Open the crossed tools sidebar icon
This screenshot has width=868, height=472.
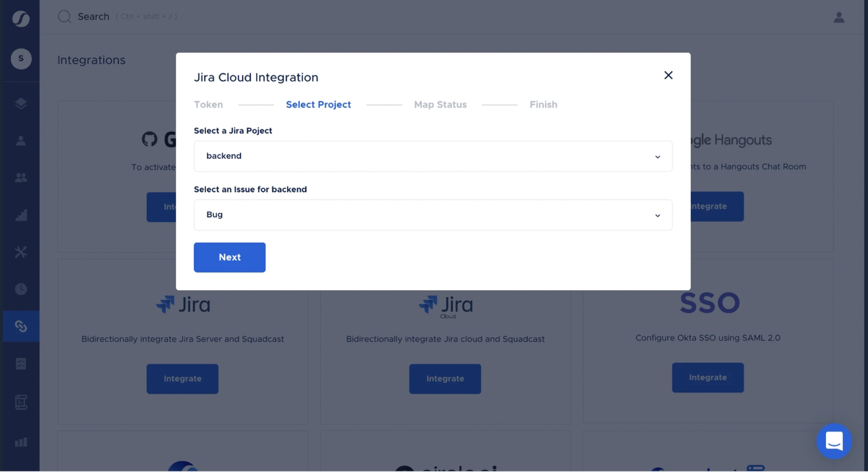coord(21,252)
